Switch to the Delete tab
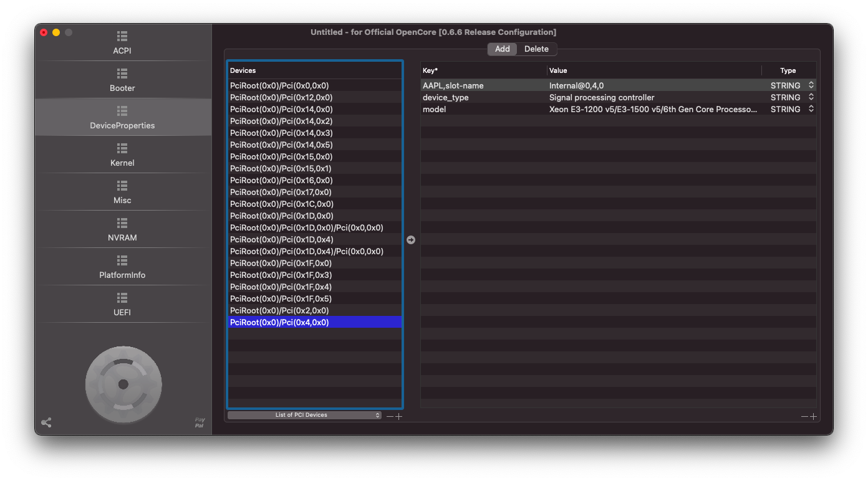 tap(536, 49)
